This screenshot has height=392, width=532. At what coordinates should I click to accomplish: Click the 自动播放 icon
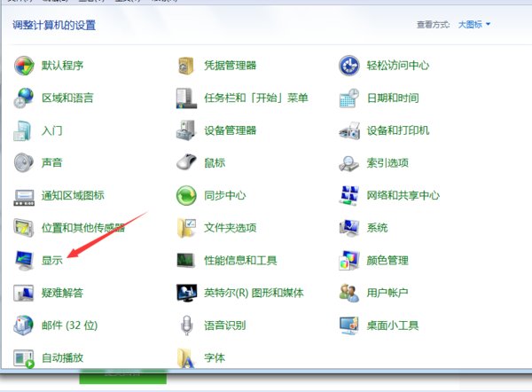click(24, 358)
